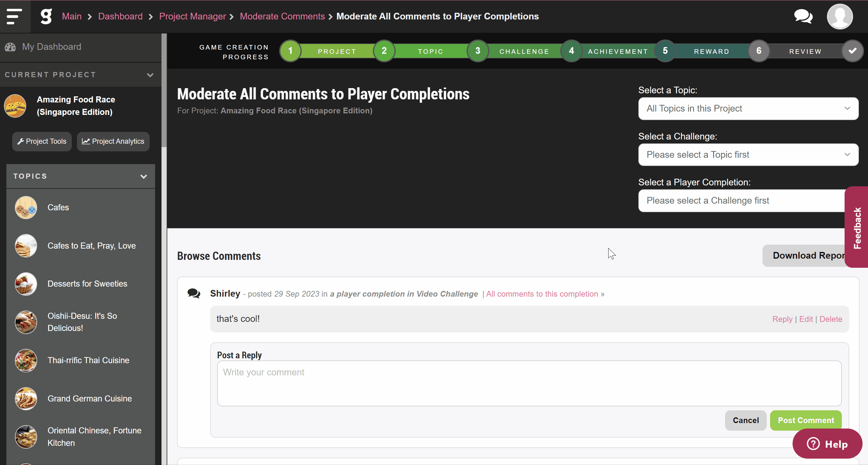Select the REVIEW progress step label

pyautogui.click(x=805, y=52)
